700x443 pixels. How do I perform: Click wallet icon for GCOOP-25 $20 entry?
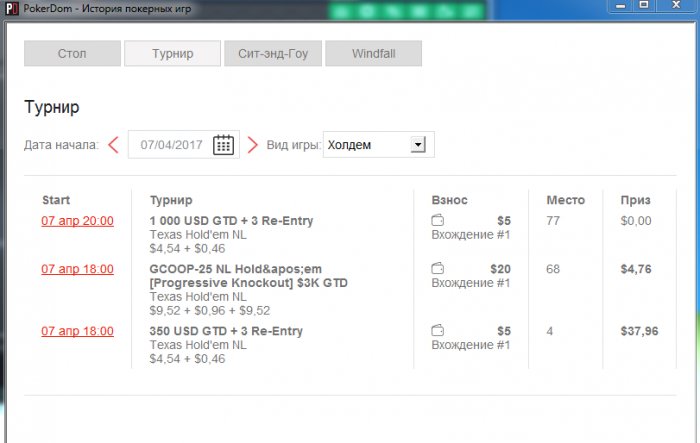click(x=438, y=268)
